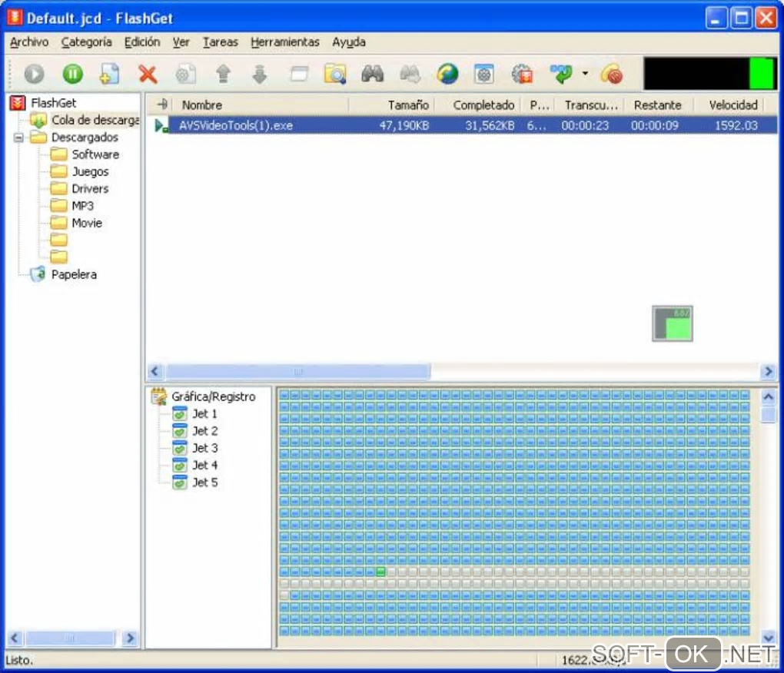Open the MP3 folder
The width and height of the screenshot is (784, 673).
click(x=82, y=206)
